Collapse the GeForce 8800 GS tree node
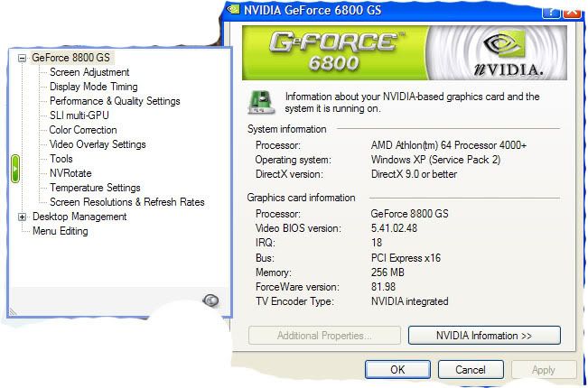This screenshot has height=388, width=588. click(22, 58)
